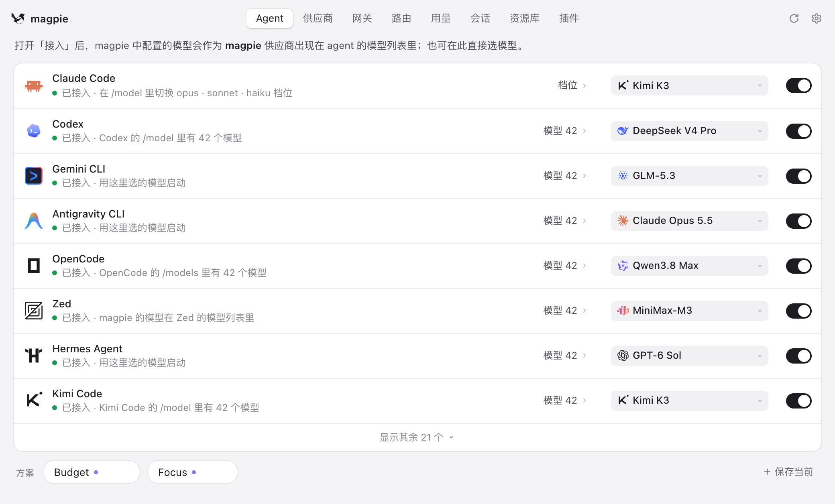Open Kimi Code's Kimi K3 model dropdown
This screenshot has height=504, width=835.
point(689,400)
